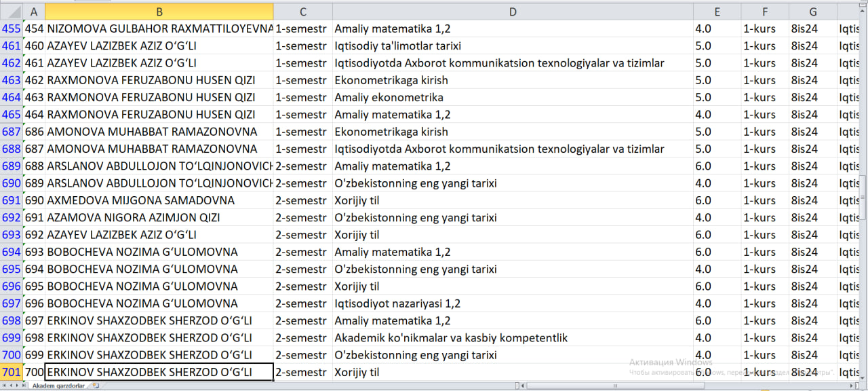Click number 460 in column A
The width and height of the screenshot is (868, 391).
point(34,46)
